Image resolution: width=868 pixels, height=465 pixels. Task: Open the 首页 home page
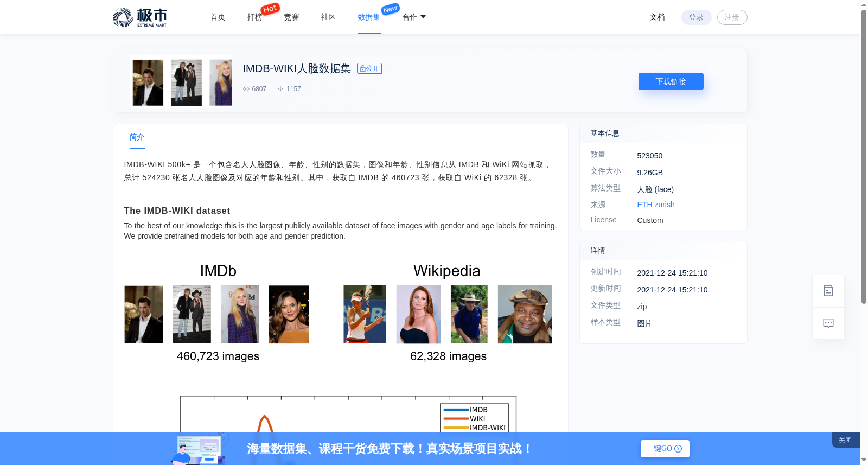[x=218, y=17]
